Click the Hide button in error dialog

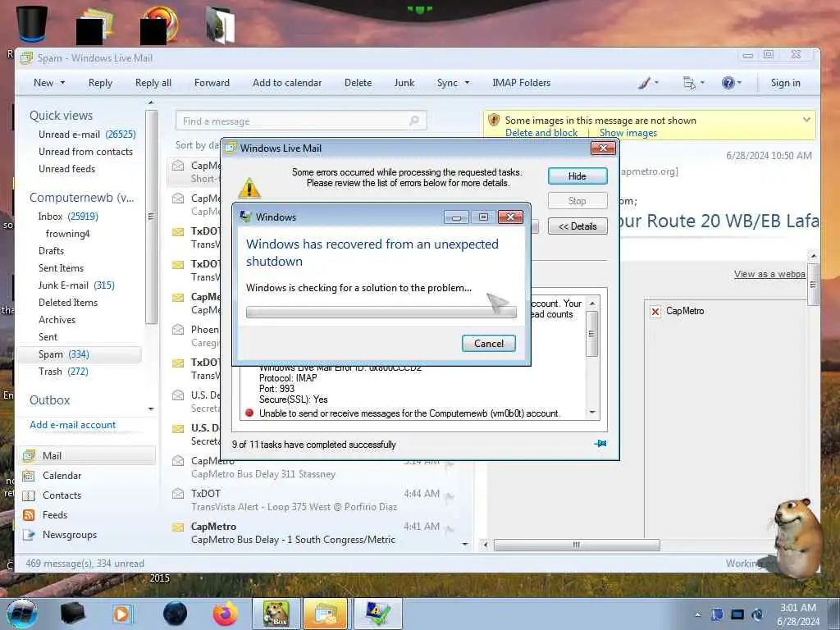tap(577, 176)
